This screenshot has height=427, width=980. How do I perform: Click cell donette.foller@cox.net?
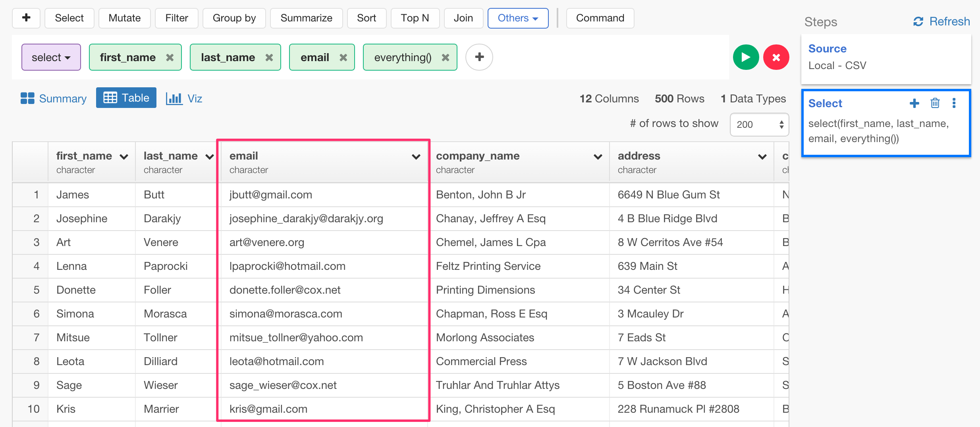pyautogui.click(x=324, y=290)
